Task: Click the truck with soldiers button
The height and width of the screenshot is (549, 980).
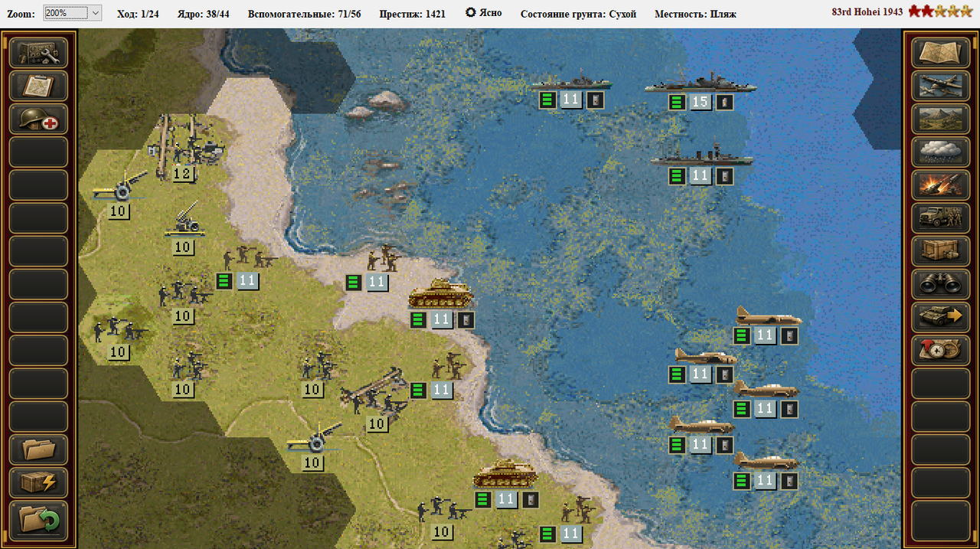Action: pyautogui.click(x=941, y=217)
